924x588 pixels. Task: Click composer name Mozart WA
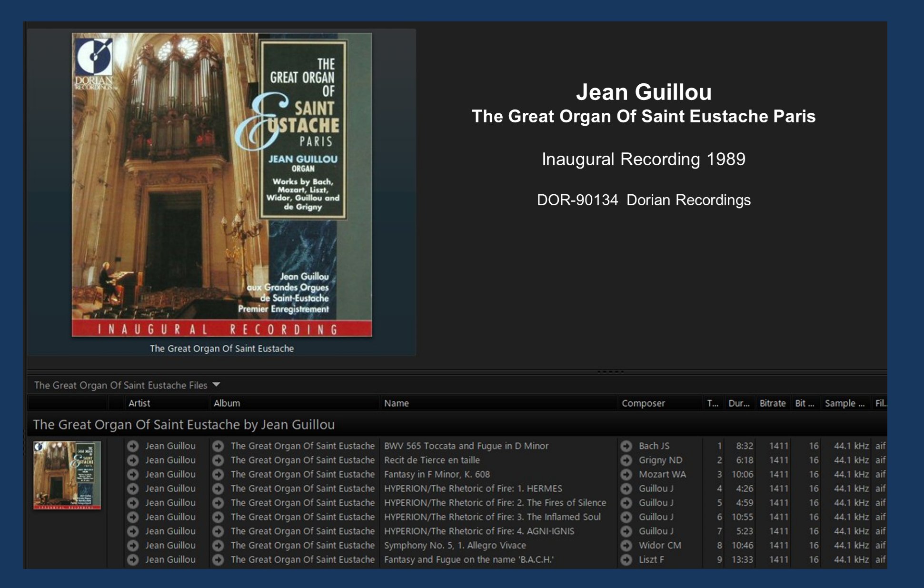click(x=662, y=475)
